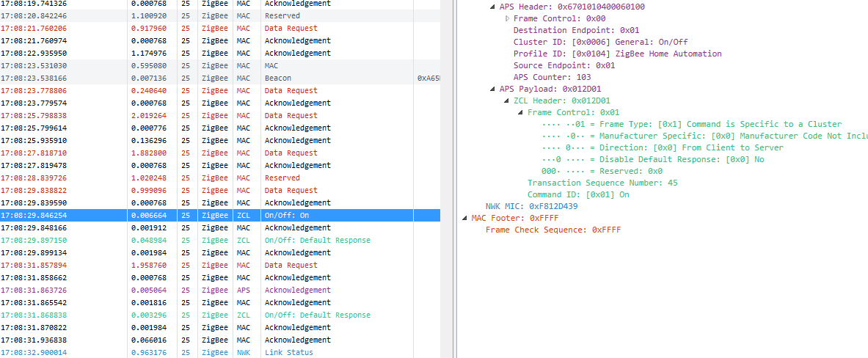The width and height of the screenshot is (868, 358).
Task: Collapse the MAC Footer node
Action: click(x=464, y=219)
